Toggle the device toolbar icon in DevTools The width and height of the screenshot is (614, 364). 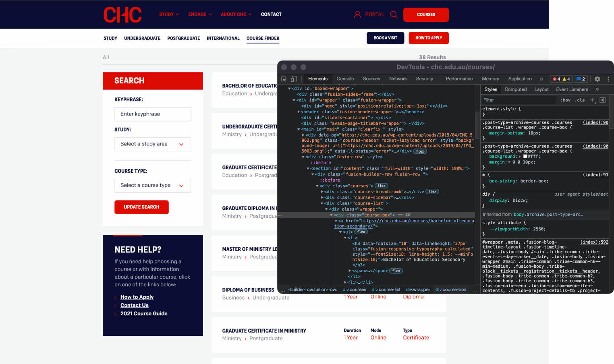pos(294,79)
